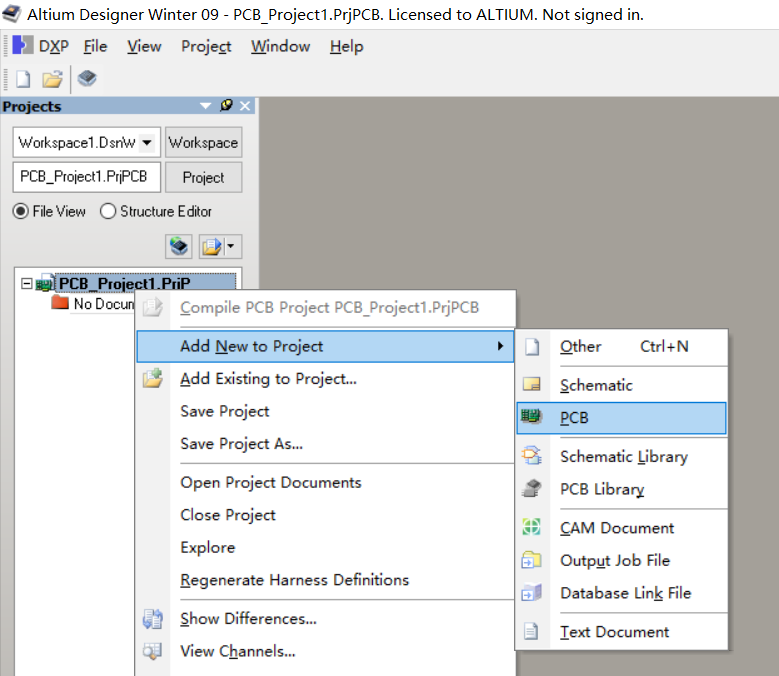Open the View menu
This screenshot has width=779, height=676.
(x=144, y=46)
